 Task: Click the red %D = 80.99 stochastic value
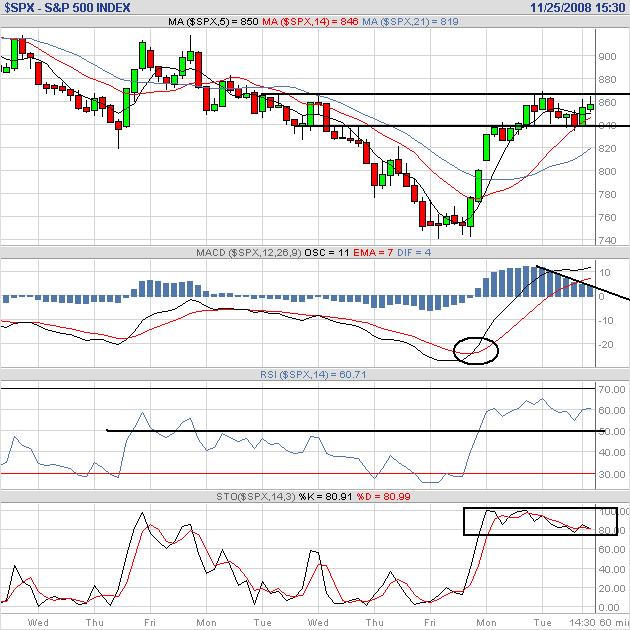(x=384, y=497)
